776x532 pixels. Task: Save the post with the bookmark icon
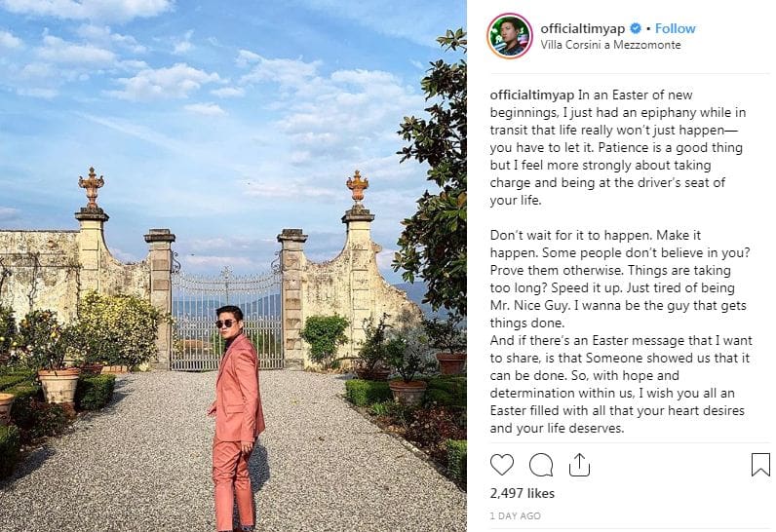tap(760, 465)
